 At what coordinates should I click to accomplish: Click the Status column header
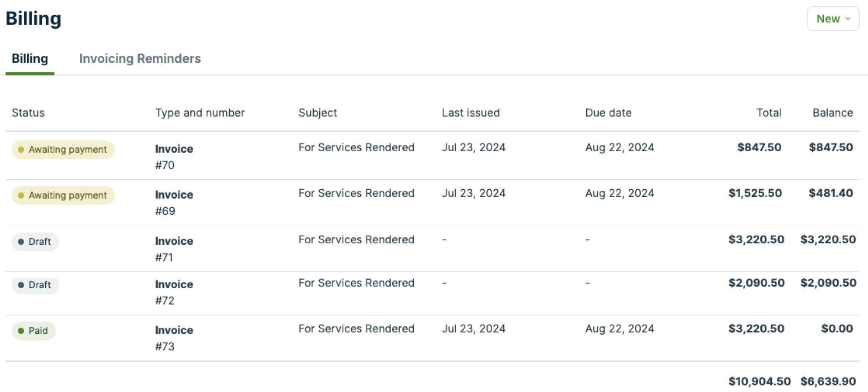click(28, 113)
